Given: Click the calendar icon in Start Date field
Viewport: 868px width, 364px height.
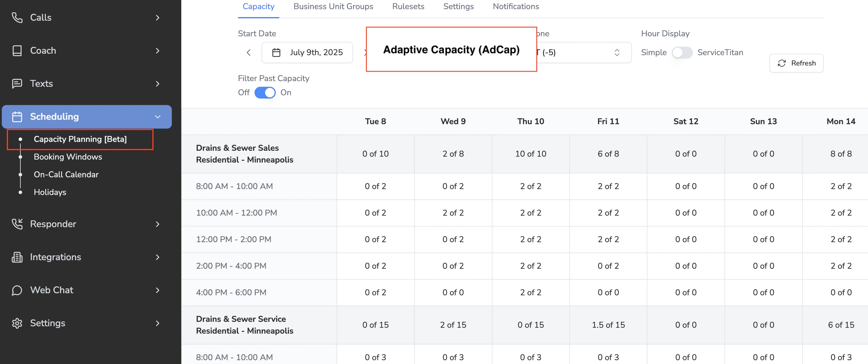Looking at the screenshot, I should pyautogui.click(x=276, y=53).
